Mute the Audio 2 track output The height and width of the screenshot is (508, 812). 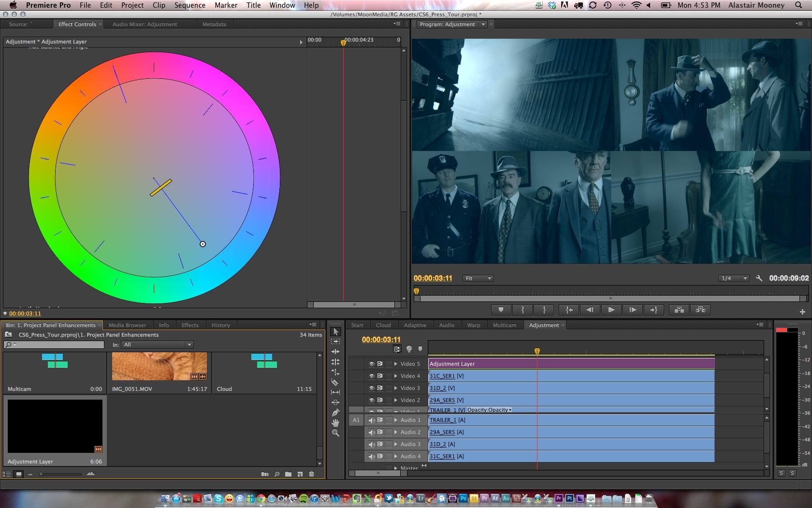coord(371,432)
